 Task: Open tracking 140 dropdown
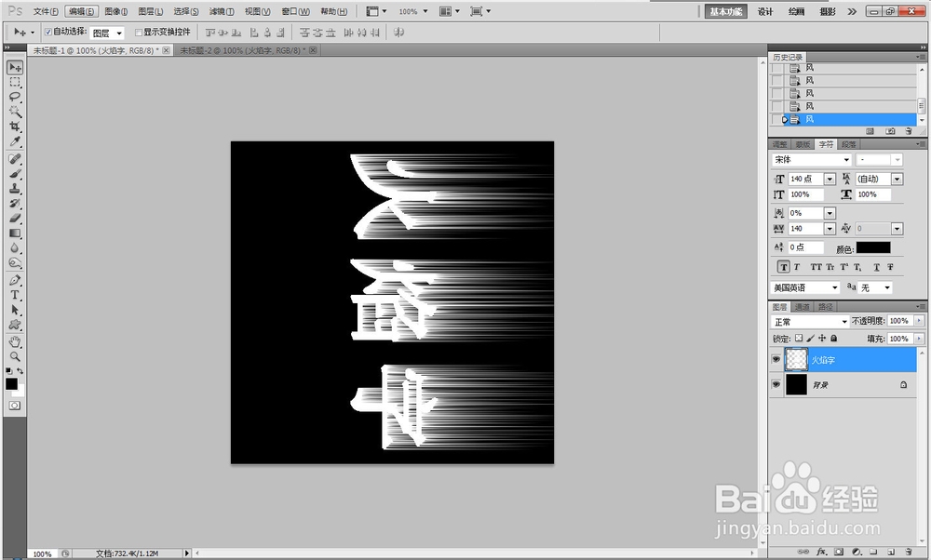(830, 229)
